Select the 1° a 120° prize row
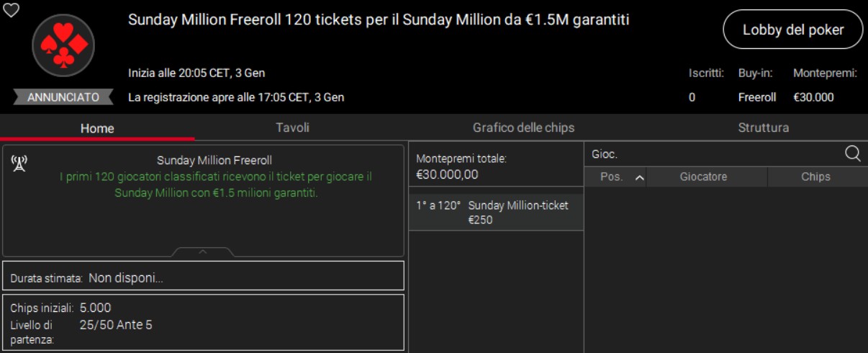The width and height of the screenshot is (868, 353). 496,213
